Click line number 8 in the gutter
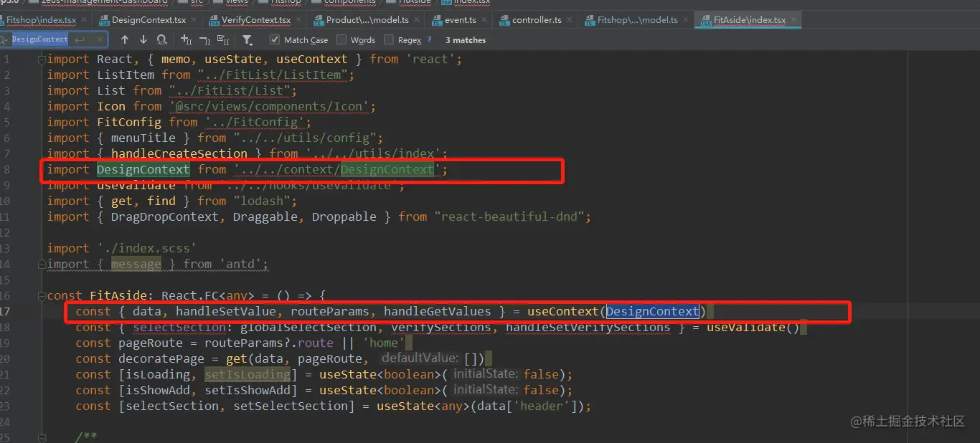980x443 pixels. (6, 169)
